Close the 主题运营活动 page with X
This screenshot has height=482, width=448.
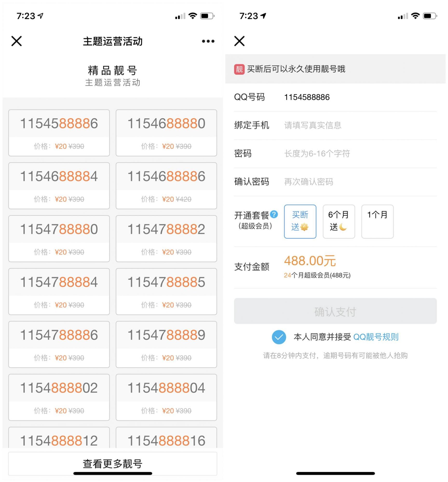16,41
